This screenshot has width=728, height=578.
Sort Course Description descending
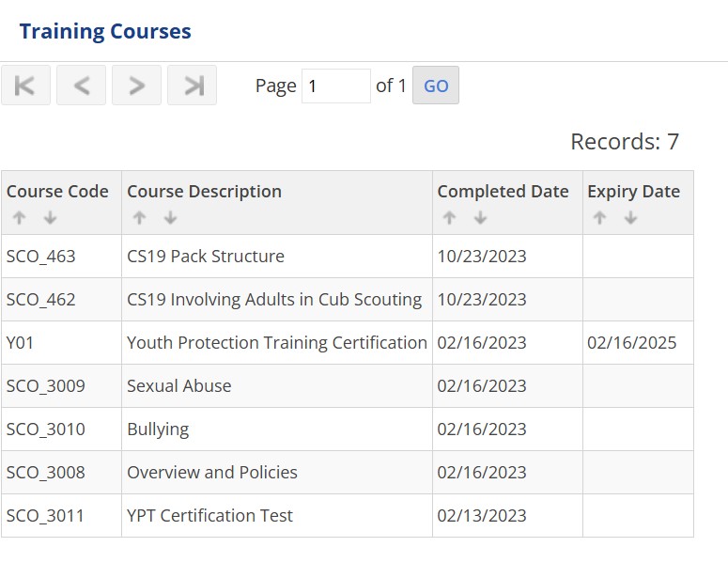(x=170, y=218)
